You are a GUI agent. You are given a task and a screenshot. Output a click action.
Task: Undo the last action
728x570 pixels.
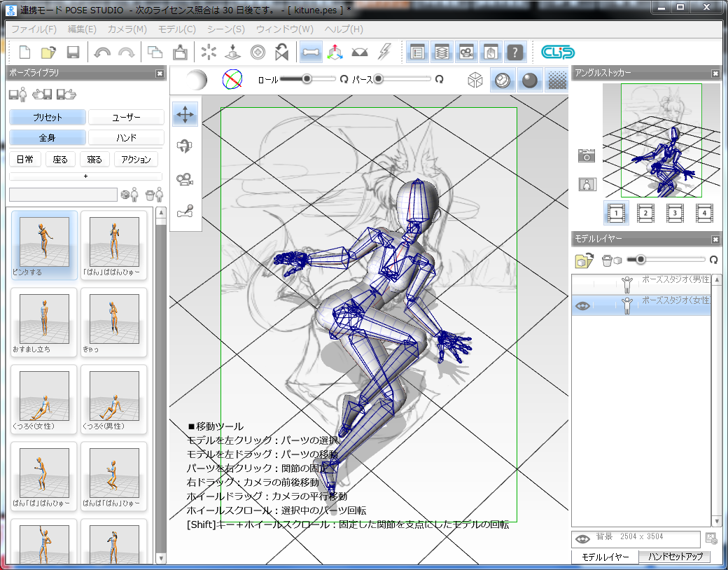click(x=101, y=53)
